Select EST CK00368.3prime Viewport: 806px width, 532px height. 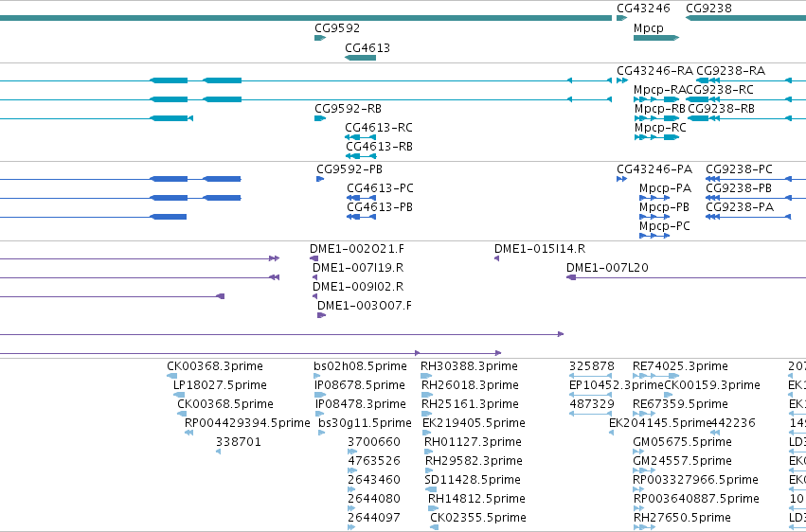point(215,366)
